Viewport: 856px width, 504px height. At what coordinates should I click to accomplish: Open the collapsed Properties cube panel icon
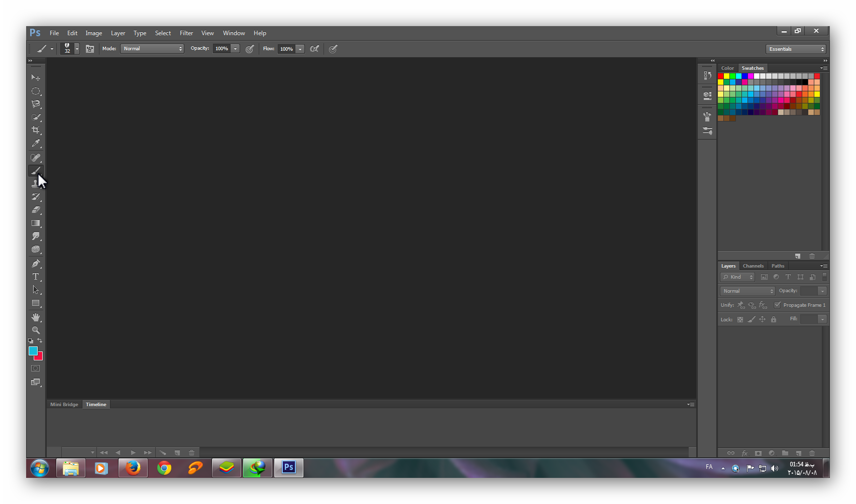pos(707,95)
